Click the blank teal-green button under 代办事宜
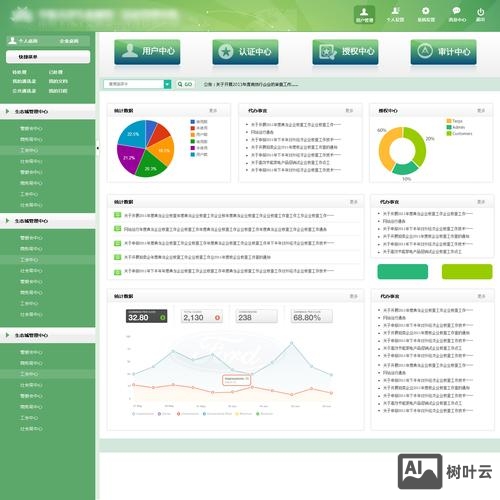500x500 pixels. tap(403, 272)
